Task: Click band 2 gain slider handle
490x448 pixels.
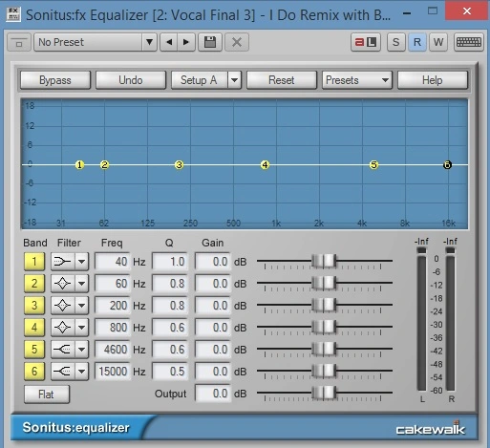Action: click(324, 284)
